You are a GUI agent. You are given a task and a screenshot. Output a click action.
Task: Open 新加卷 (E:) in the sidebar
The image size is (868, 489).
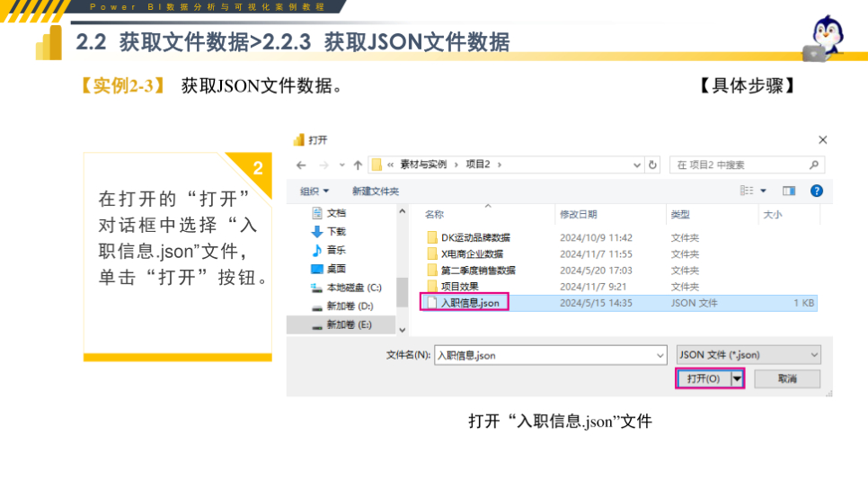tap(341, 325)
